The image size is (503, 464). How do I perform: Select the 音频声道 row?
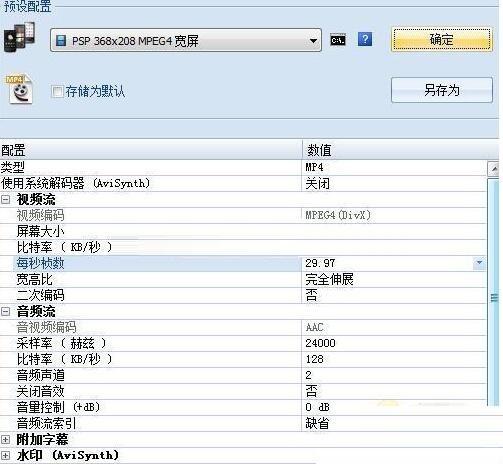click(x=243, y=375)
